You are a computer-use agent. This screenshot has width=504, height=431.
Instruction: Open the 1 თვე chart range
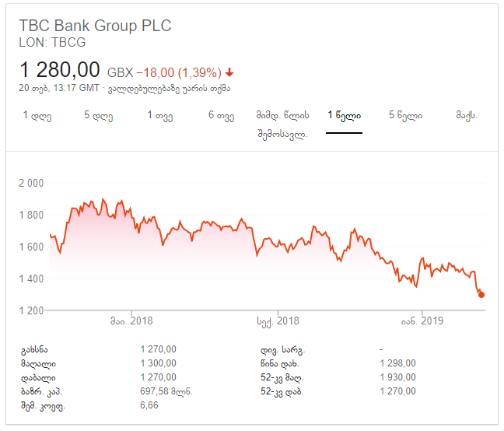(x=160, y=115)
